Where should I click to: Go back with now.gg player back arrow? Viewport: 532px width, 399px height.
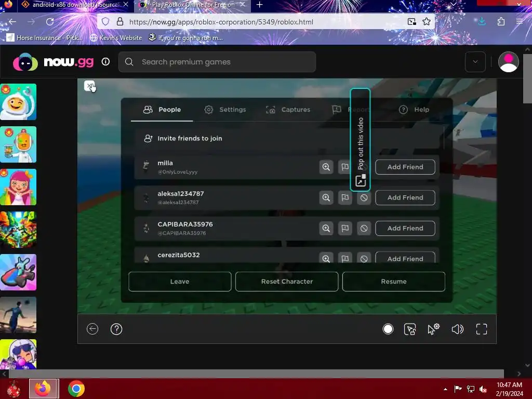[x=92, y=329]
